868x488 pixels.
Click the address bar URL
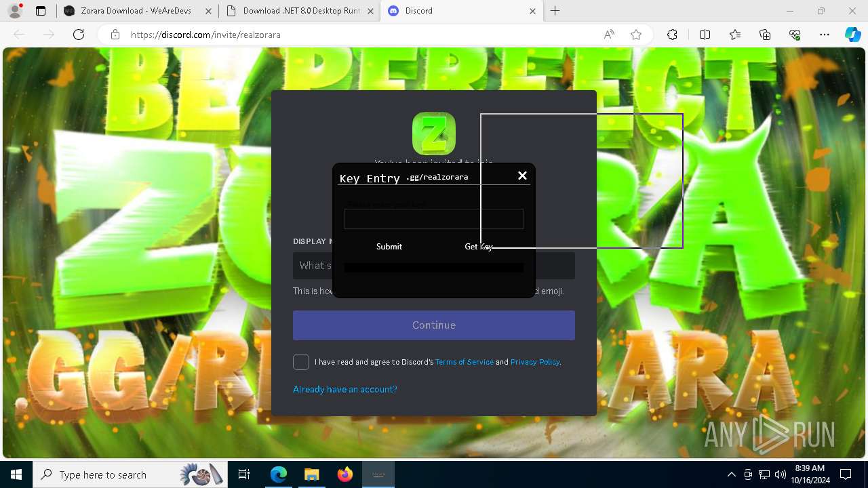coord(205,35)
